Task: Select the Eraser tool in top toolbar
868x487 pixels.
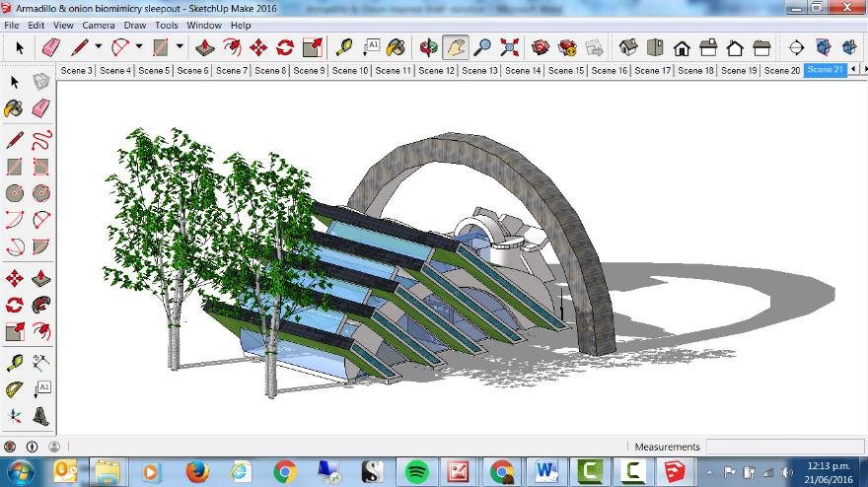Action: pos(51,47)
